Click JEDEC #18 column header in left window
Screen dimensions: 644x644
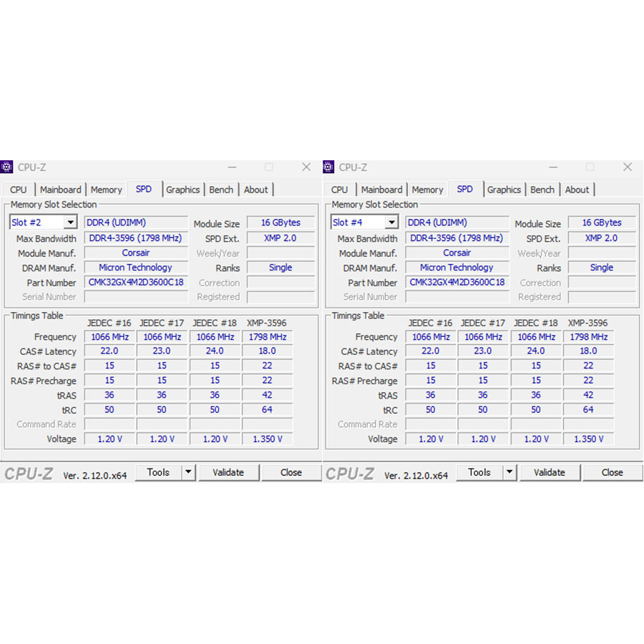pos(215,323)
